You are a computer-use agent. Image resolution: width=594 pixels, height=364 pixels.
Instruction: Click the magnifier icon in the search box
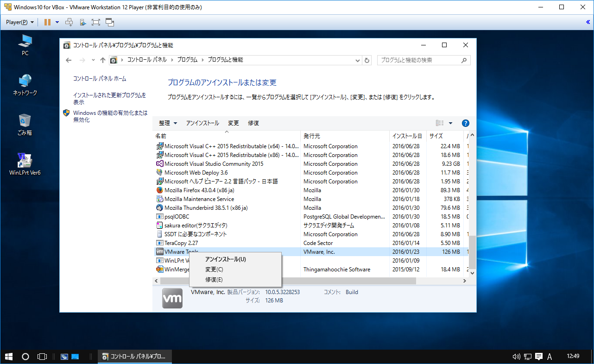click(464, 60)
